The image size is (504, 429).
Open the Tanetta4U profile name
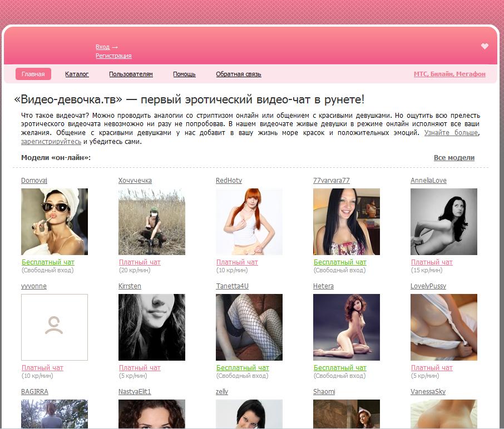pos(232,286)
